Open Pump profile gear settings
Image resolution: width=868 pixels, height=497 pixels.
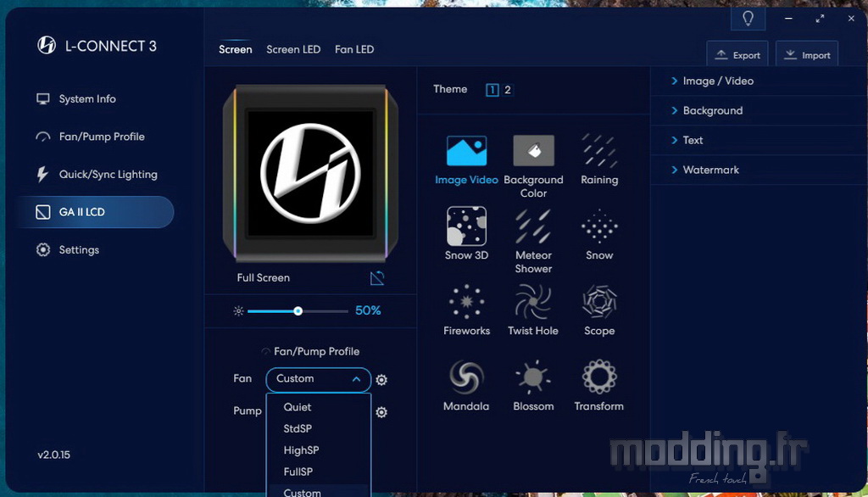click(x=381, y=412)
